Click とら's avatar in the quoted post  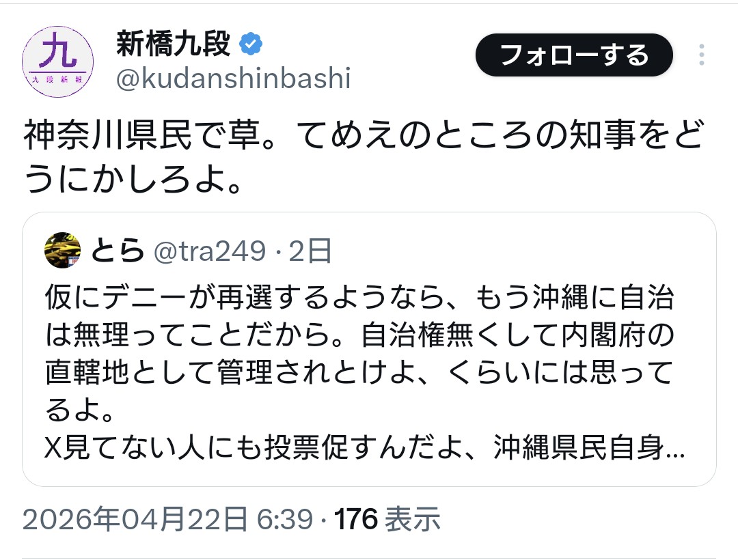coord(63,252)
